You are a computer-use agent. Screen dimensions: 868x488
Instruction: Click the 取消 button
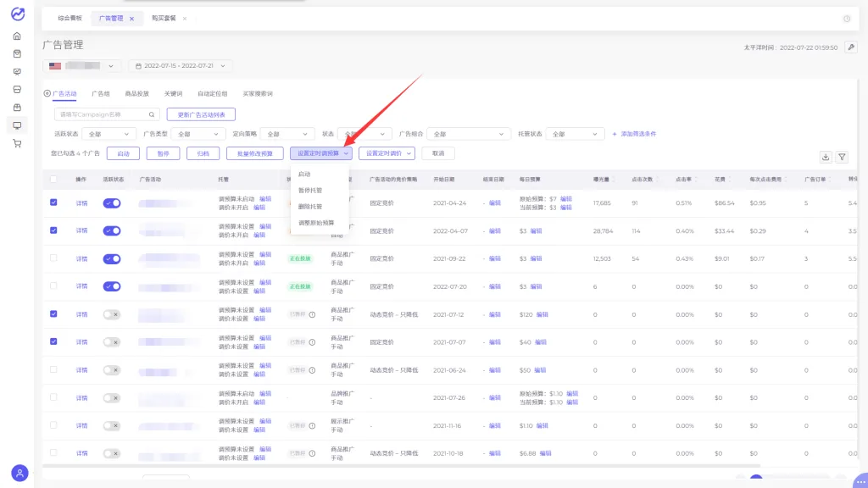[438, 153]
